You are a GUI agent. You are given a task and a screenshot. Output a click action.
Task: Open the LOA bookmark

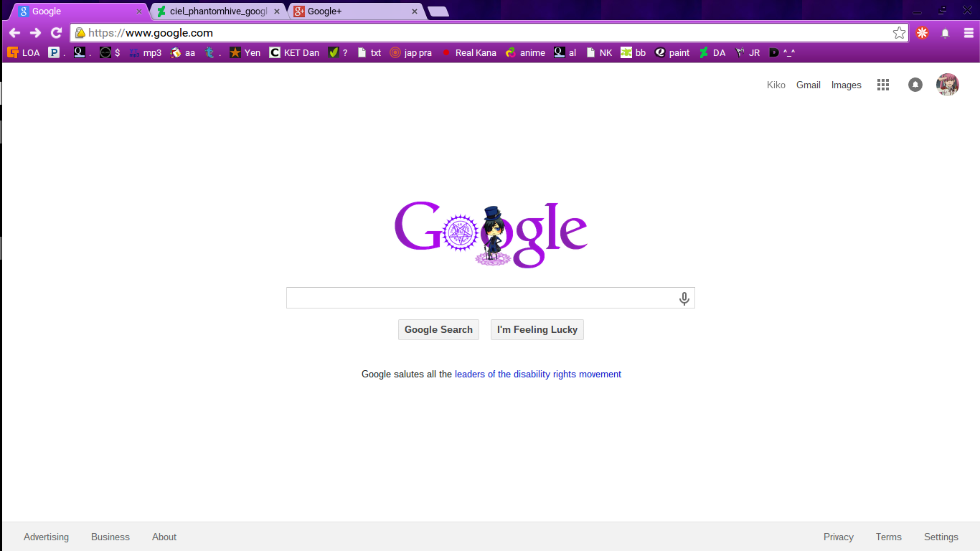tap(23, 52)
